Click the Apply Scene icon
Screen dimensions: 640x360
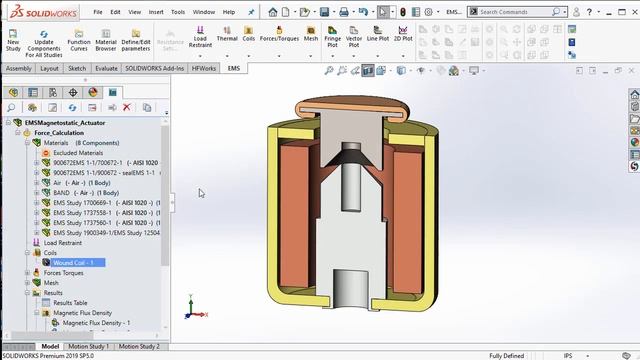coord(454,71)
